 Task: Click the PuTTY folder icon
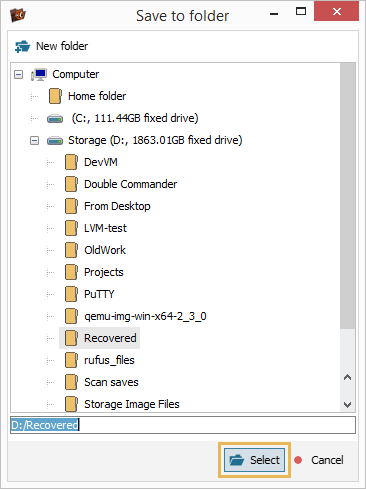(71, 294)
